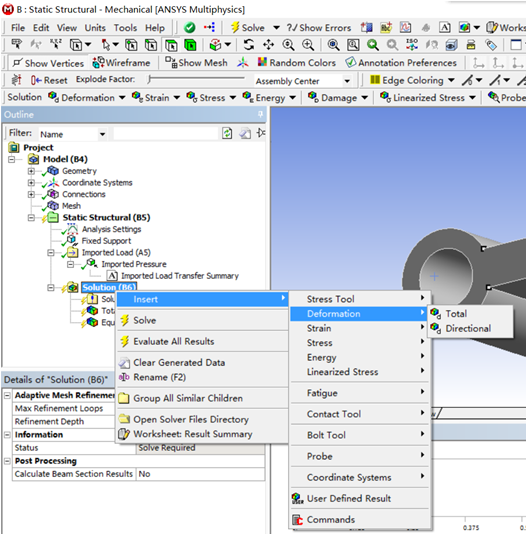Click the refresh search icon in Outline filter
Screen dimensions: 527x535
(227, 133)
